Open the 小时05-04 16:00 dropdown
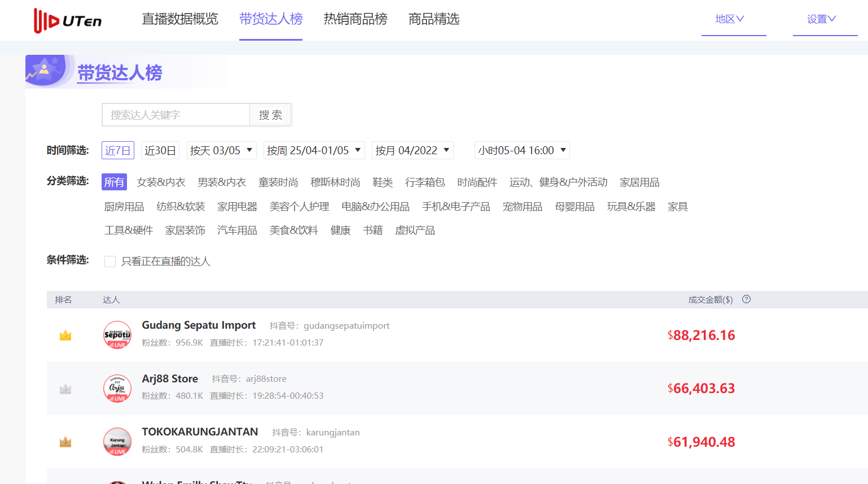The image size is (868, 484). 522,150
